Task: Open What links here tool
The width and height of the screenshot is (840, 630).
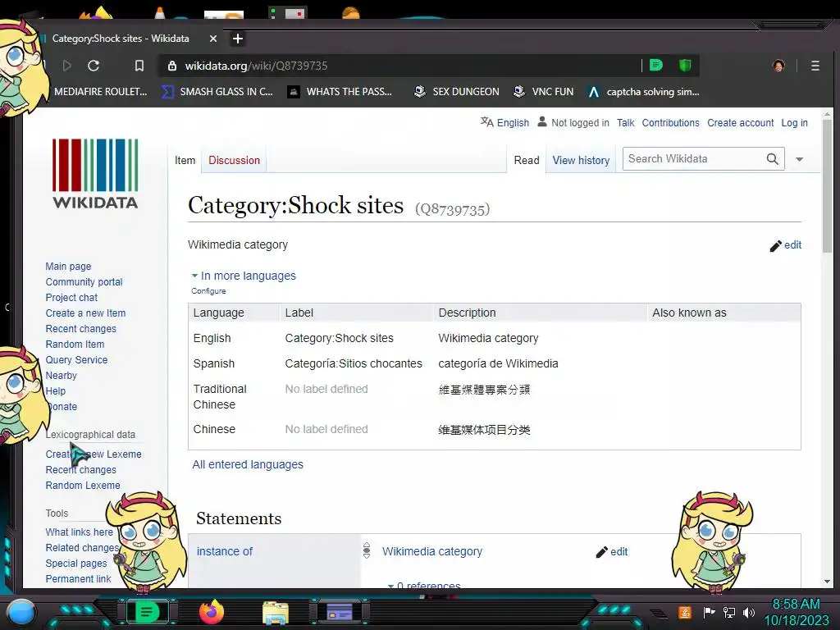Action: pos(80,532)
